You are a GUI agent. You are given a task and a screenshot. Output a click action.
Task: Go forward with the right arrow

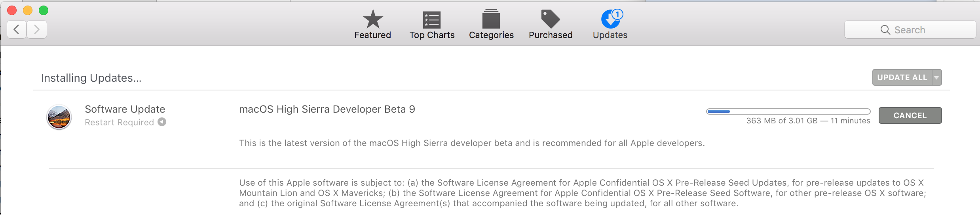coord(37,29)
